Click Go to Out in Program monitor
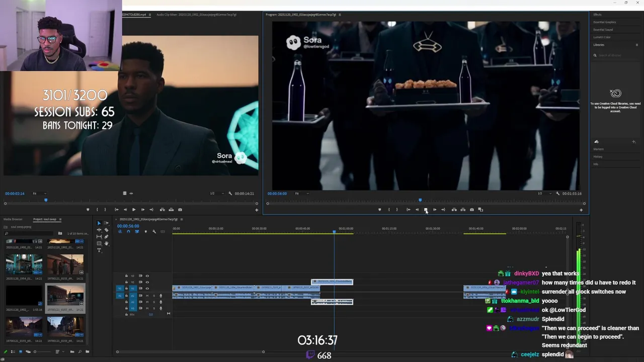Viewport: 644px width, 362px height. 443,210
